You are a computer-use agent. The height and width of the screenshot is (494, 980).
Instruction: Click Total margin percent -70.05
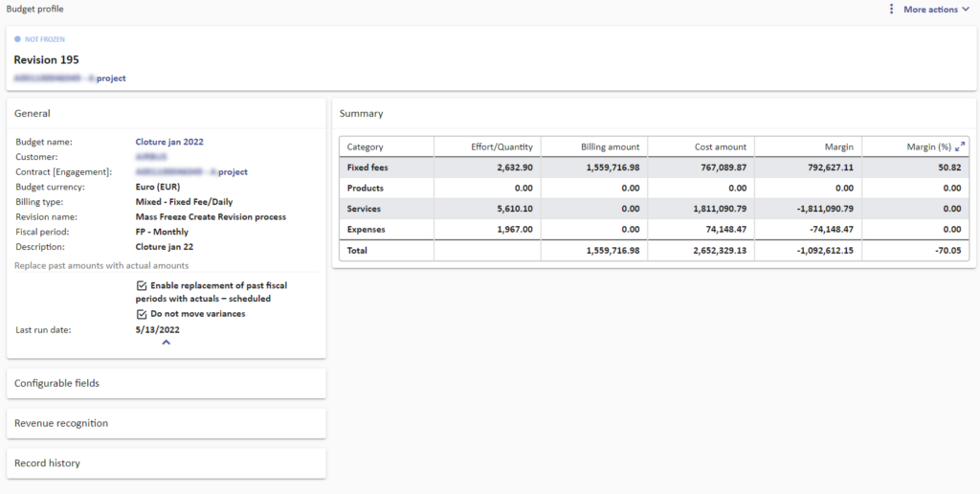948,251
